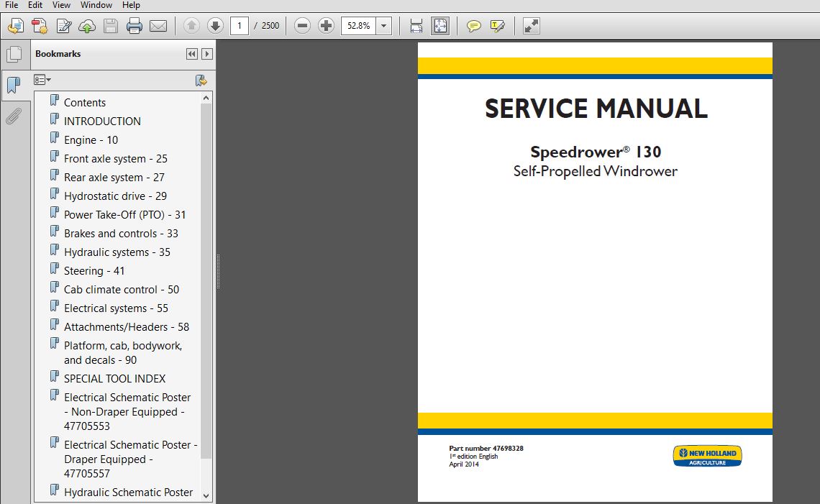Toggle the Page Thumbnails panel
The height and width of the screenshot is (504, 820).
(13, 54)
